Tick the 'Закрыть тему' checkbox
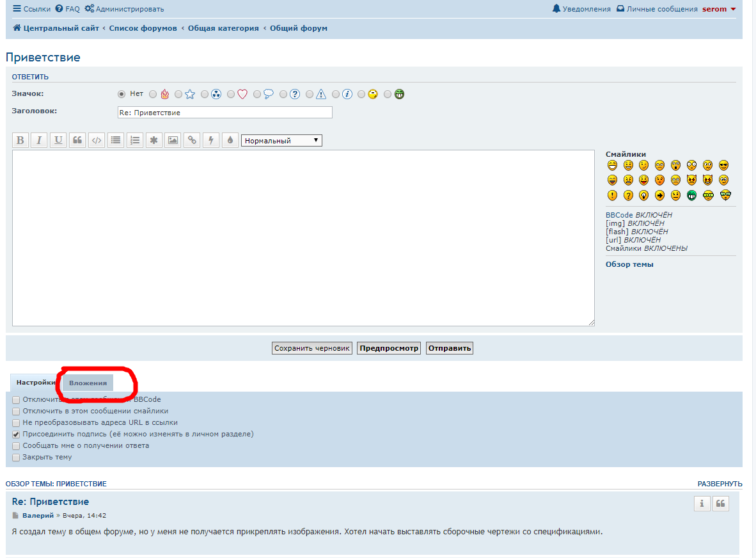This screenshot has height=558, width=756. [16, 458]
